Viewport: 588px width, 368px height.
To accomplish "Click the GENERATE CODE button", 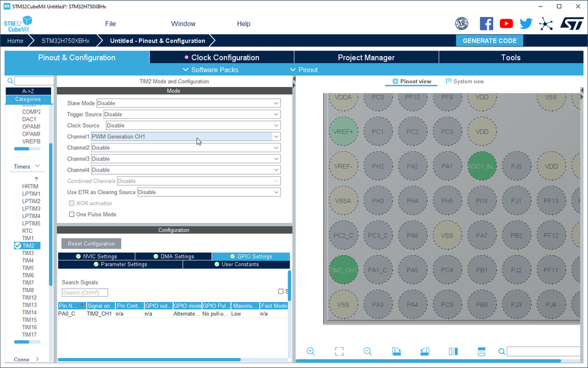I will pos(489,41).
